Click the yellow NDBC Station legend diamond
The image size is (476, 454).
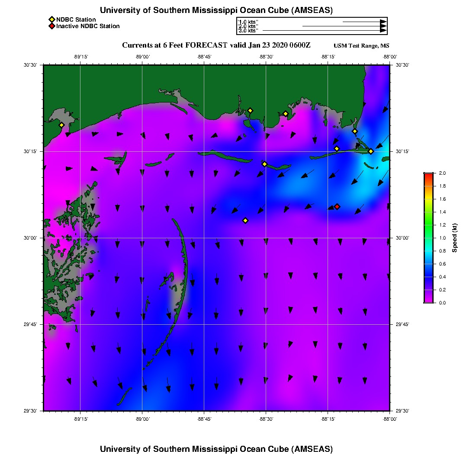pyautogui.click(x=51, y=19)
